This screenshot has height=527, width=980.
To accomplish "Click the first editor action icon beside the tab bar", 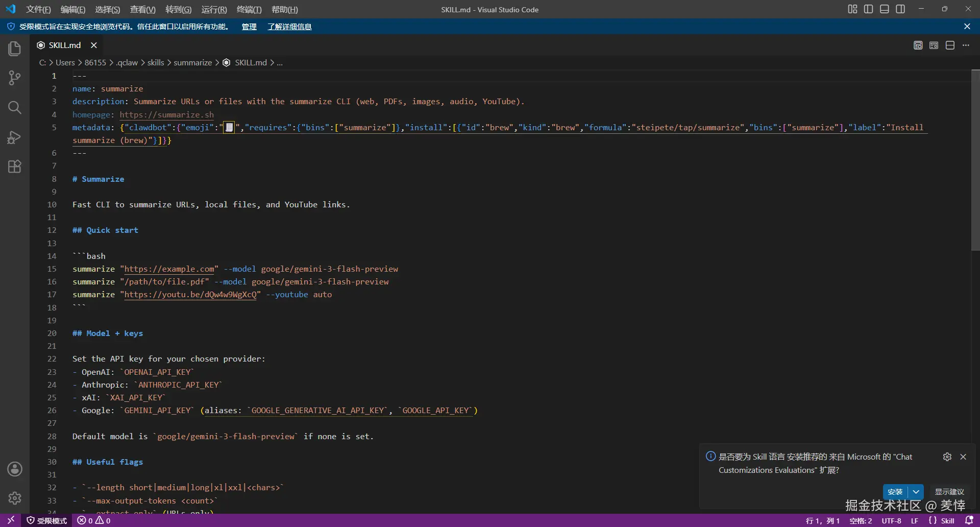I will tap(918, 45).
